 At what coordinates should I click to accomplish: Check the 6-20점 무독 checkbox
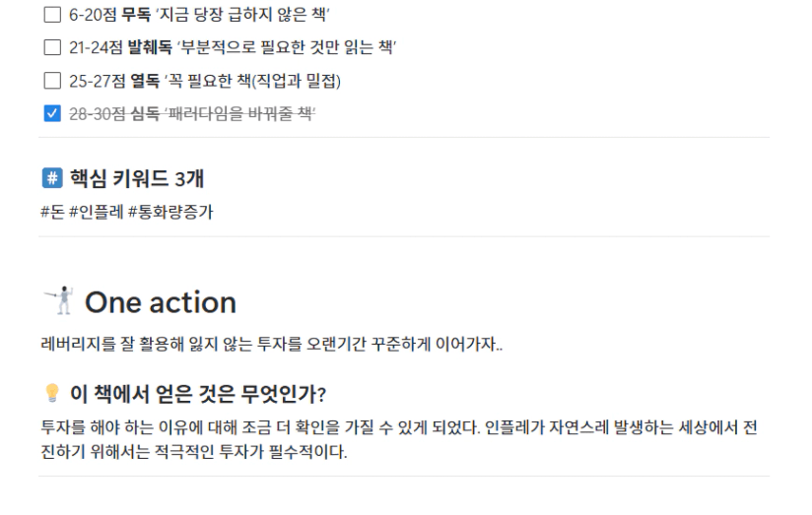[49, 16]
